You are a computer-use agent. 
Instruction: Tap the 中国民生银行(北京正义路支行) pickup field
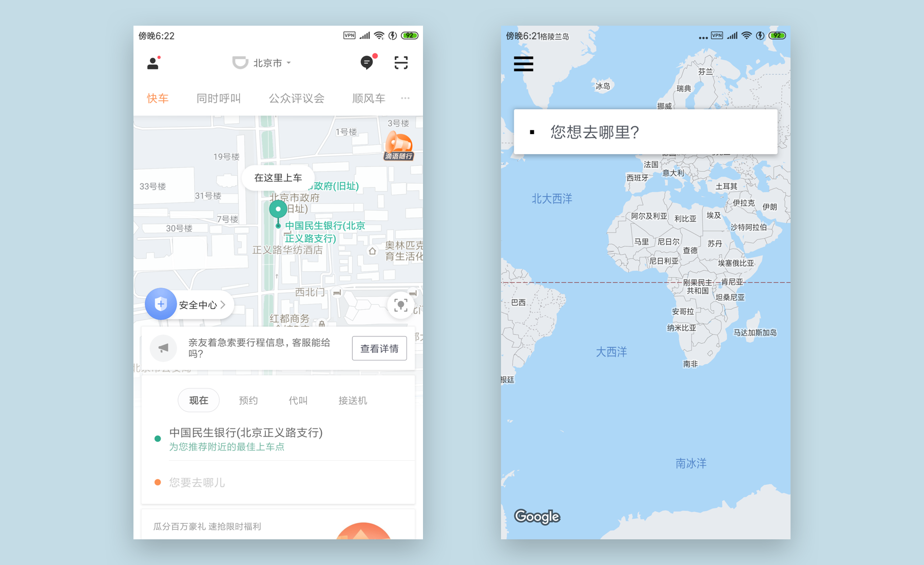point(246,432)
